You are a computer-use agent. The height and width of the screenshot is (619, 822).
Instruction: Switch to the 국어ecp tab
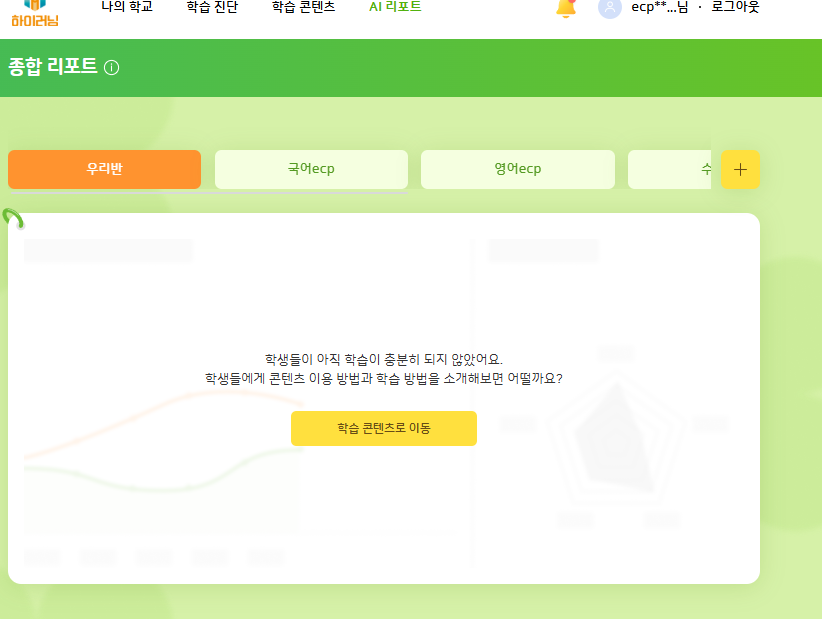(x=311, y=169)
